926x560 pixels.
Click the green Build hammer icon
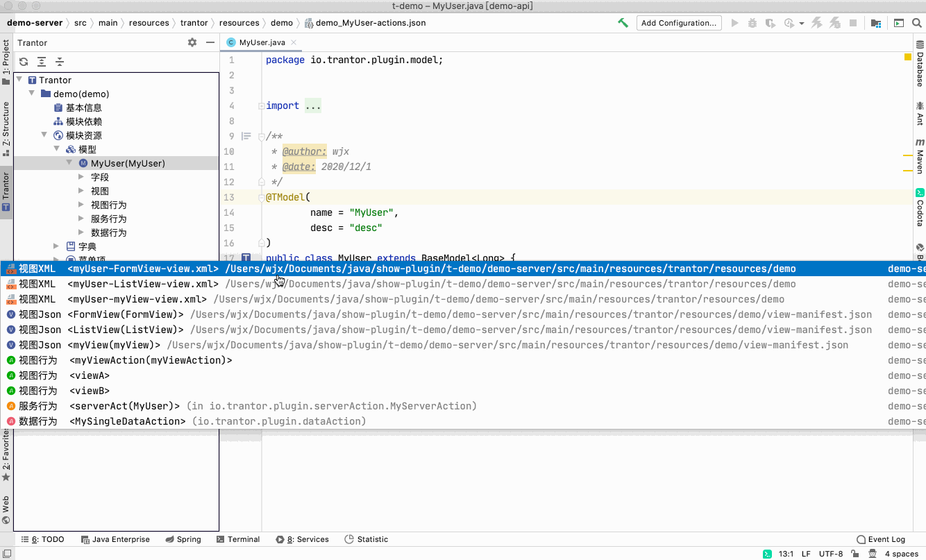(x=623, y=23)
